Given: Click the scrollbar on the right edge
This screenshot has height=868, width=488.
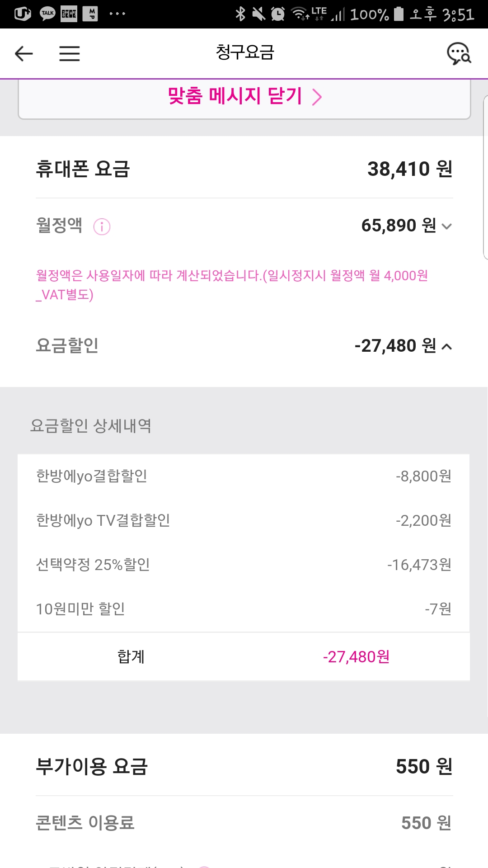Looking at the screenshot, I should (x=485, y=177).
